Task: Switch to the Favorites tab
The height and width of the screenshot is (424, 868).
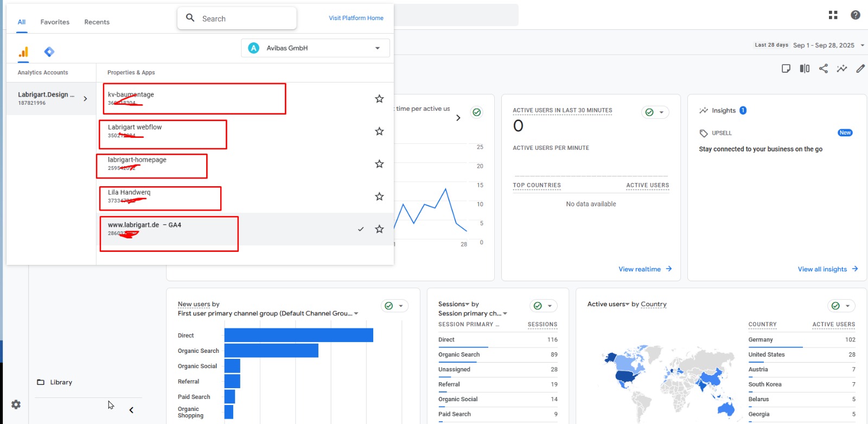Action: (55, 22)
